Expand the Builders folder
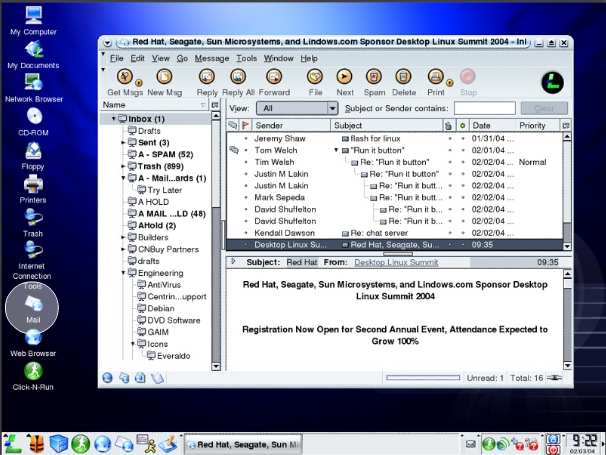606x455 pixels. point(123,237)
